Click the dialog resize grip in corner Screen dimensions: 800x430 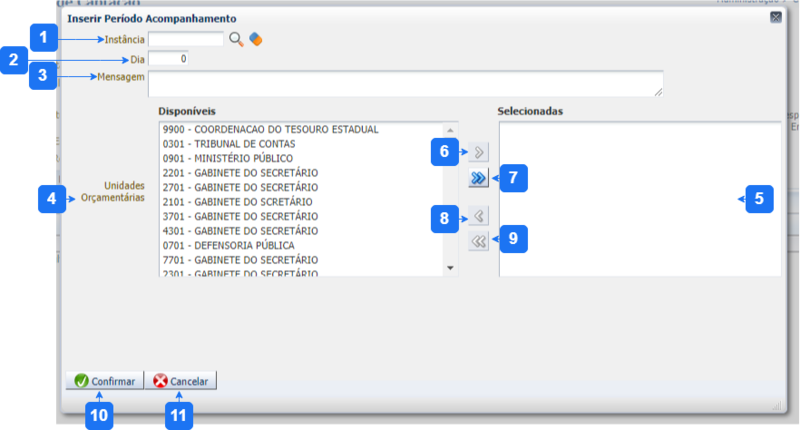[775, 405]
